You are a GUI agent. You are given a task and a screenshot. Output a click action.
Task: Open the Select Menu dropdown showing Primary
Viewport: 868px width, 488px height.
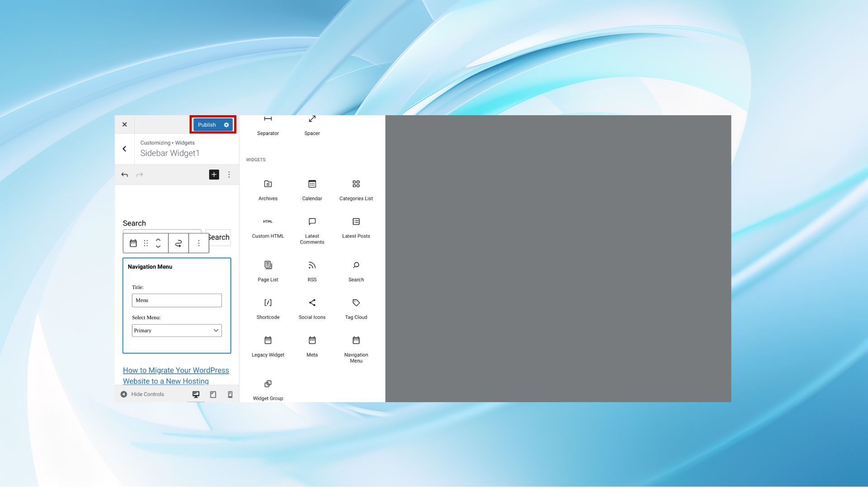176,331
